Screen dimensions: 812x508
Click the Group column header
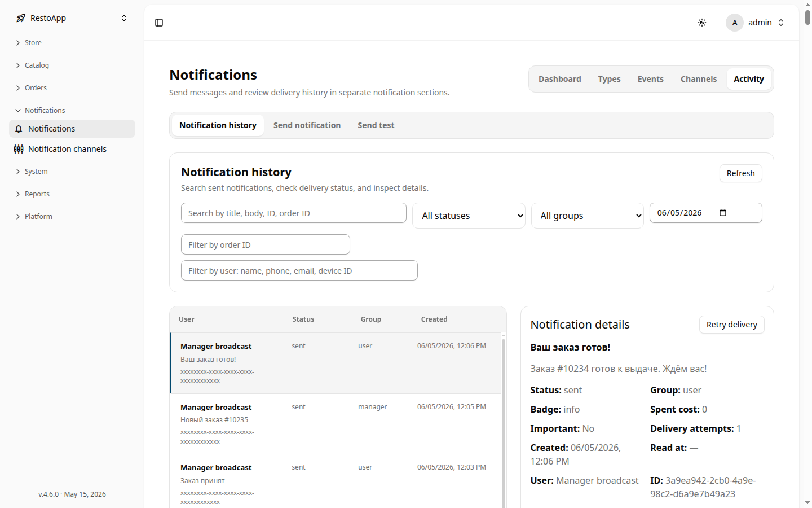[x=371, y=319]
